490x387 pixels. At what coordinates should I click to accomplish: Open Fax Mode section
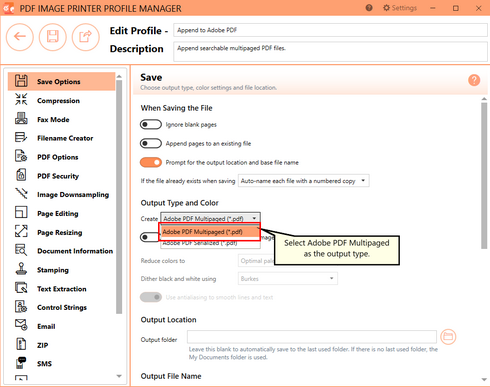pyautogui.click(x=61, y=119)
